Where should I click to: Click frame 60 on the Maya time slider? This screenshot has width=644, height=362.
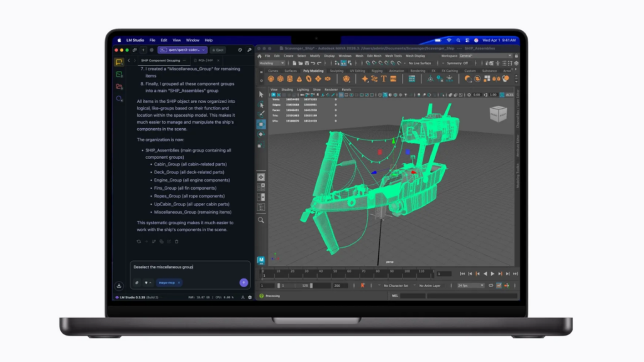[349, 272]
